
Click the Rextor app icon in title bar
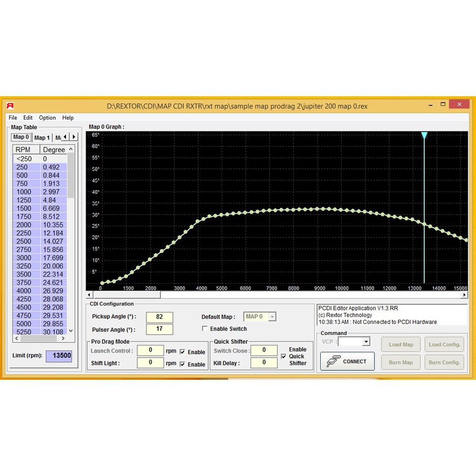click(x=10, y=106)
